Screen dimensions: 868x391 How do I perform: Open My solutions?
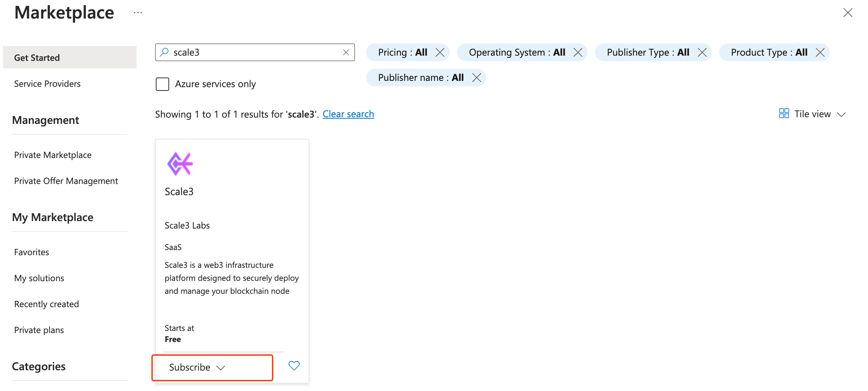point(39,278)
